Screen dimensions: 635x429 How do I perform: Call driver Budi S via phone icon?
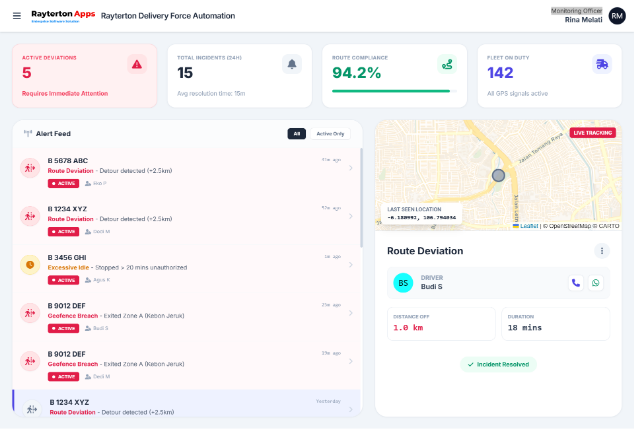(x=576, y=283)
